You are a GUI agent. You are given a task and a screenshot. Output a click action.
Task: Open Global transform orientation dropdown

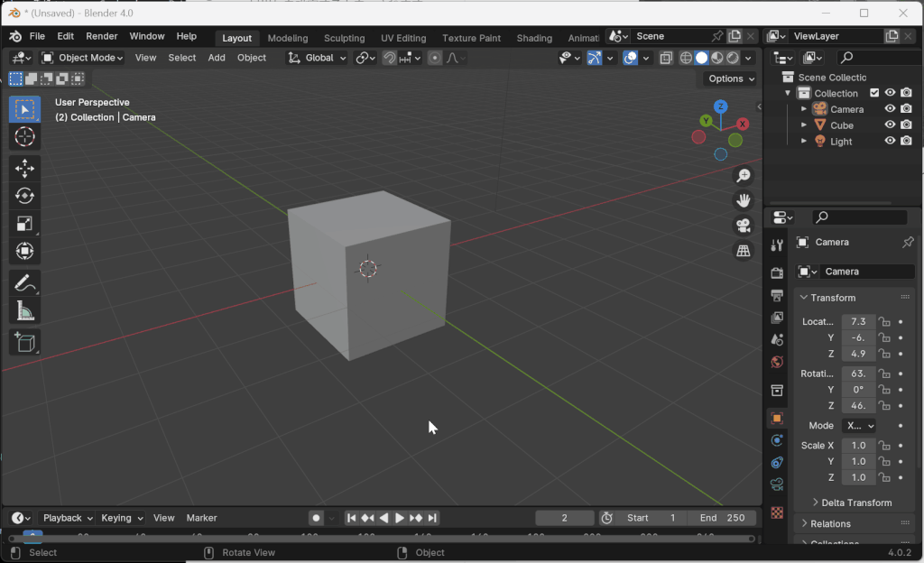pos(318,58)
